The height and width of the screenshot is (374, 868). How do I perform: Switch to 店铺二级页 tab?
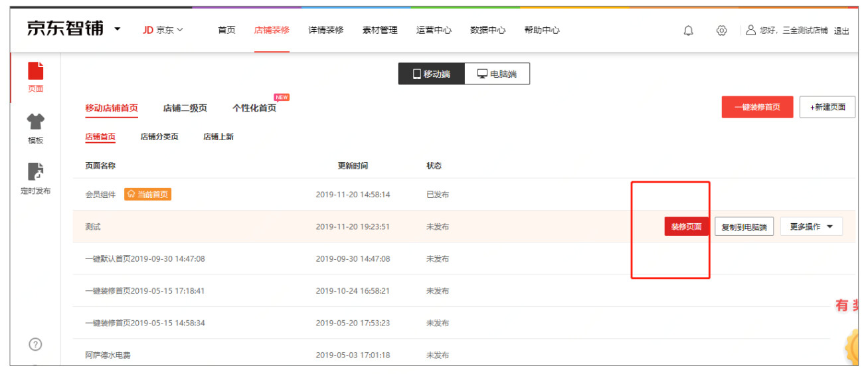185,108
